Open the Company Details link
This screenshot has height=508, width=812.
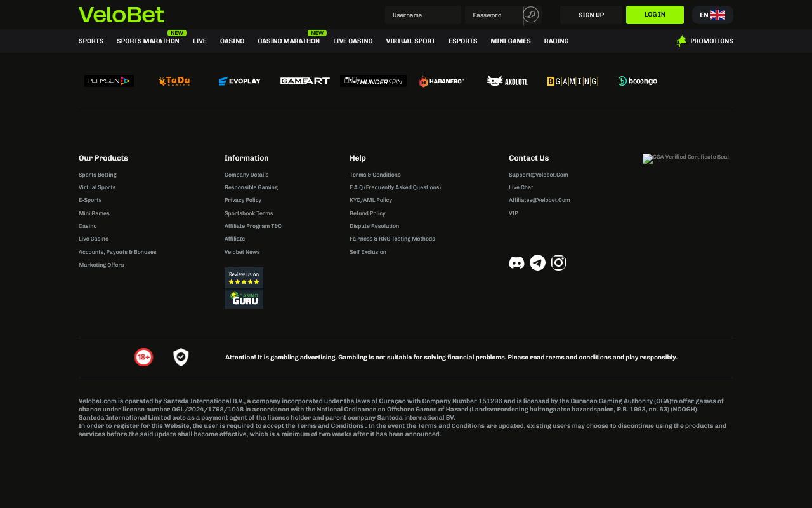246,175
